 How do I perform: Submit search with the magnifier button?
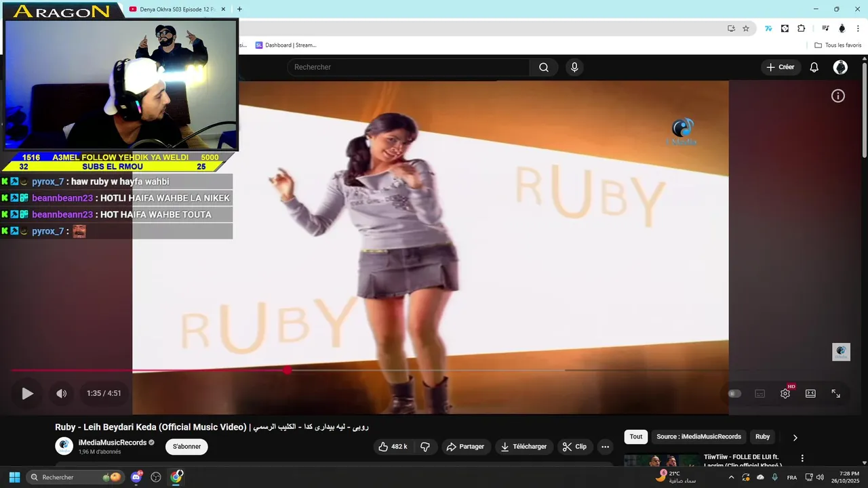coord(544,67)
